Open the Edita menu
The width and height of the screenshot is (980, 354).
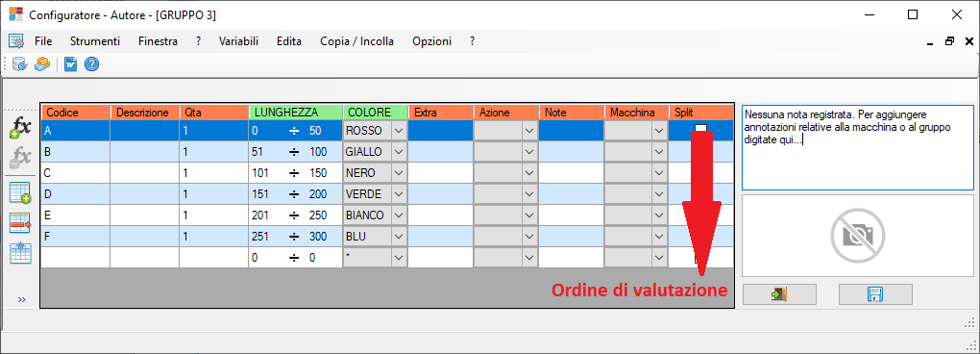289,41
